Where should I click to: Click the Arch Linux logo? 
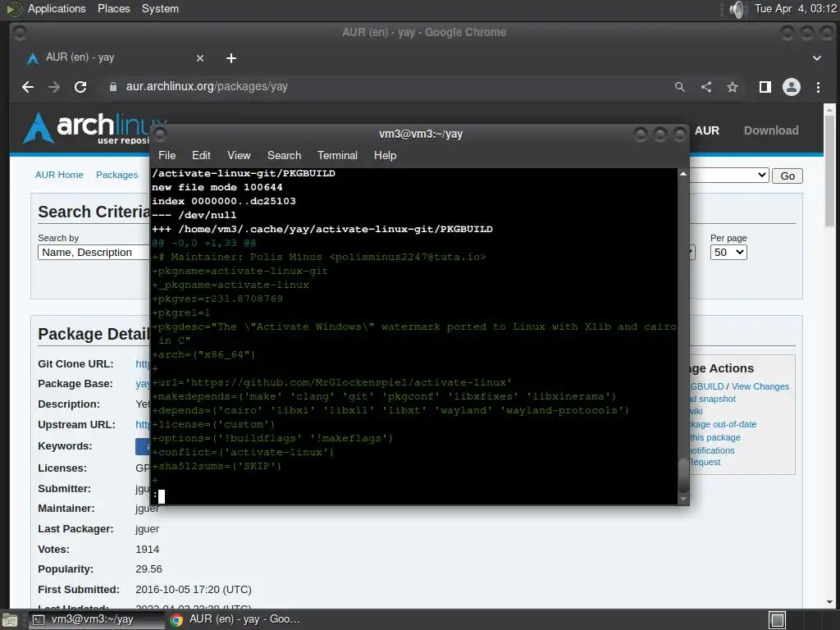point(85,127)
